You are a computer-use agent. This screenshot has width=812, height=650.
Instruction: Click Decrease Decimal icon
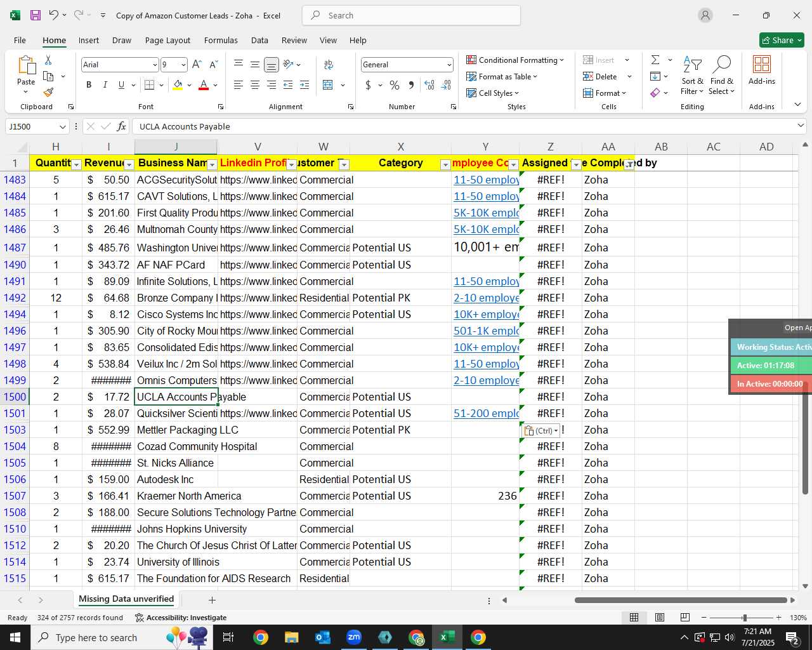coord(446,85)
